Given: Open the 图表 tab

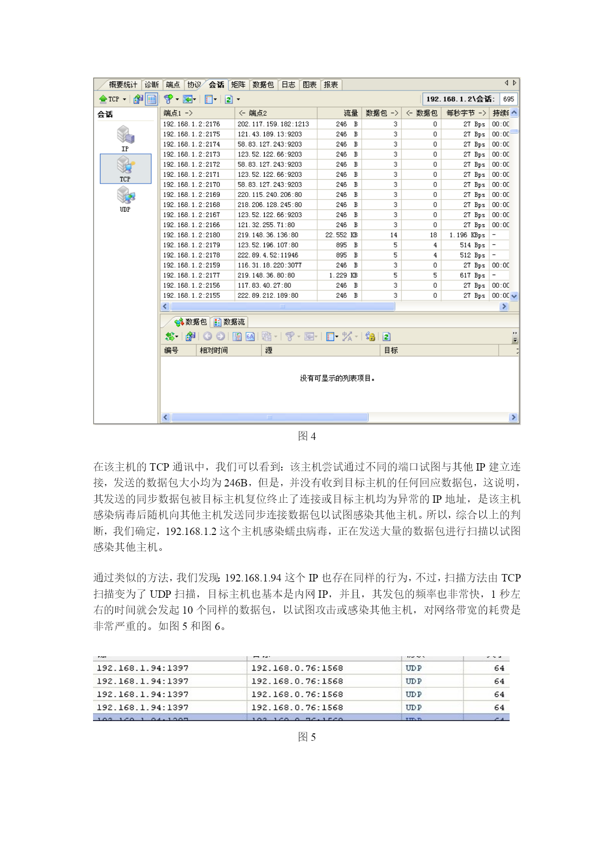Looking at the screenshot, I should [x=309, y=85].
